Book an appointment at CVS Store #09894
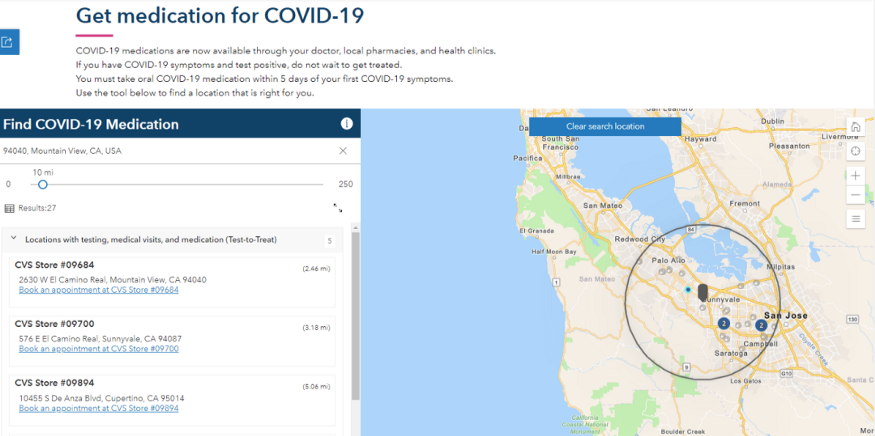875x436 pixels. click(x=99, y=408)
